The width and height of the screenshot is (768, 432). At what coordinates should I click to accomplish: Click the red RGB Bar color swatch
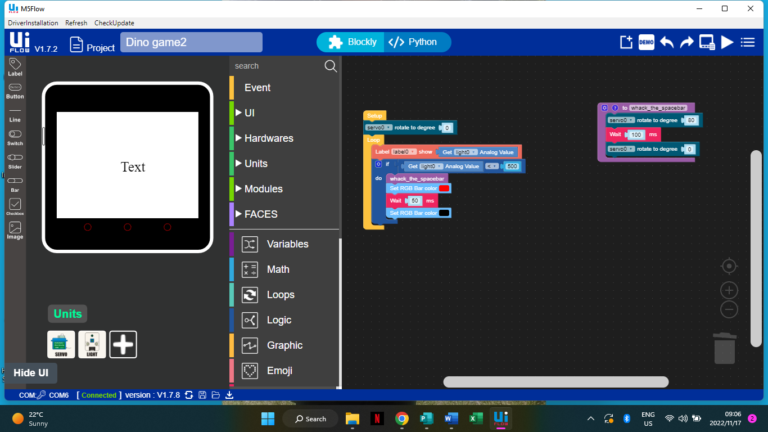tap(444, 188)
